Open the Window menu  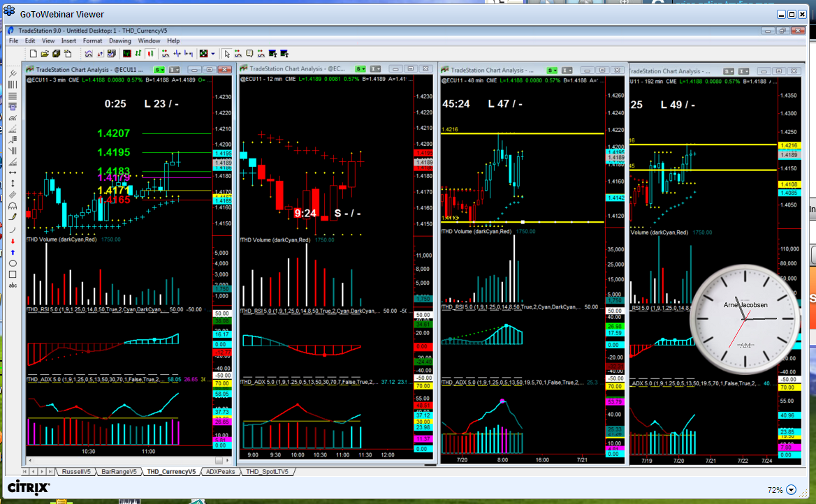(149, 40)
